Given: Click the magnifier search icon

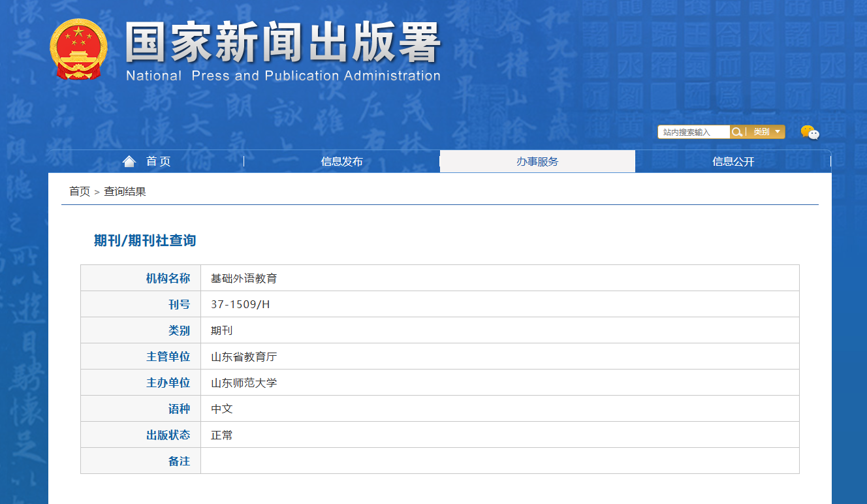Looking at the screenshot, I should click(737, 132).
